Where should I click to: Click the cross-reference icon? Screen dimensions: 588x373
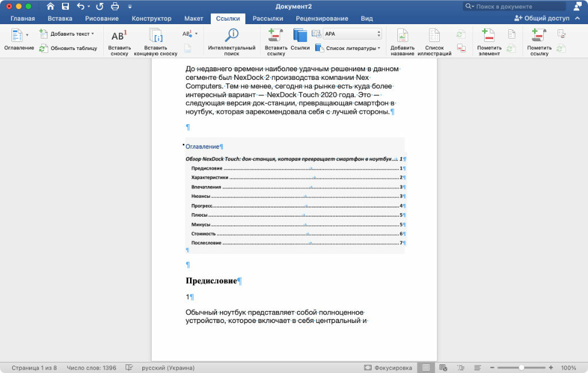461,48
